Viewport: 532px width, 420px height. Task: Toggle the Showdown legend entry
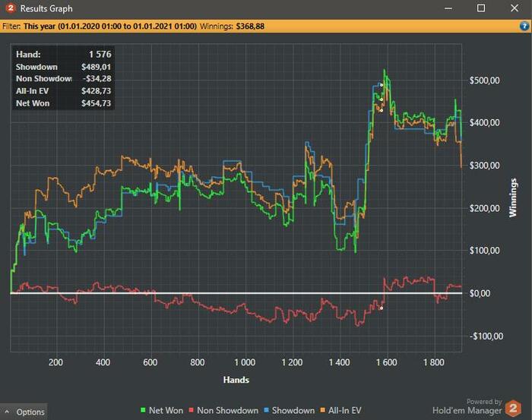pos(290,410)
